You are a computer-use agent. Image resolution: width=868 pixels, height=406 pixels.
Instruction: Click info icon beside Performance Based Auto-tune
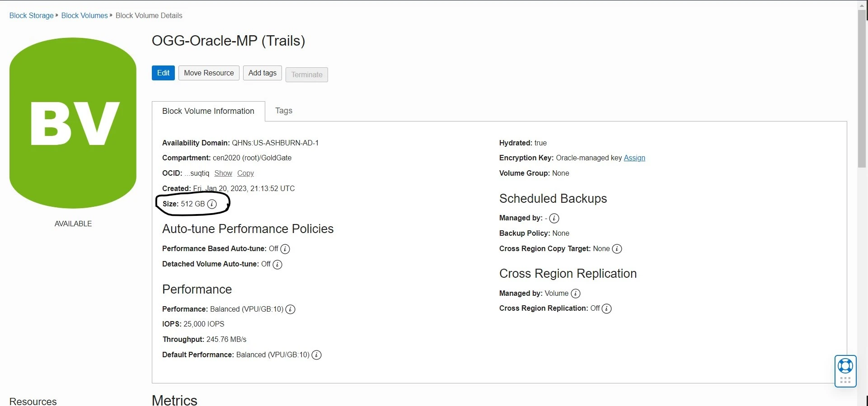point(285,249)
